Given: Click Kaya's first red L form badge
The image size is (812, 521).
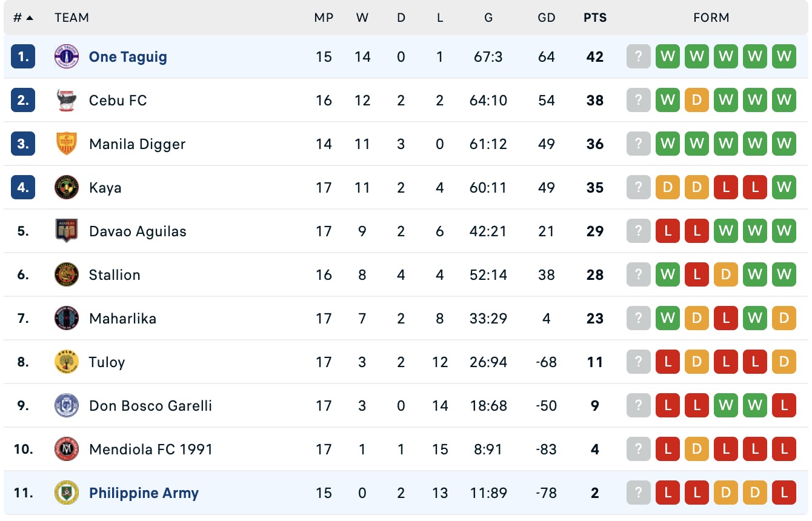Looking at the screenshot, I should point(726,188).
